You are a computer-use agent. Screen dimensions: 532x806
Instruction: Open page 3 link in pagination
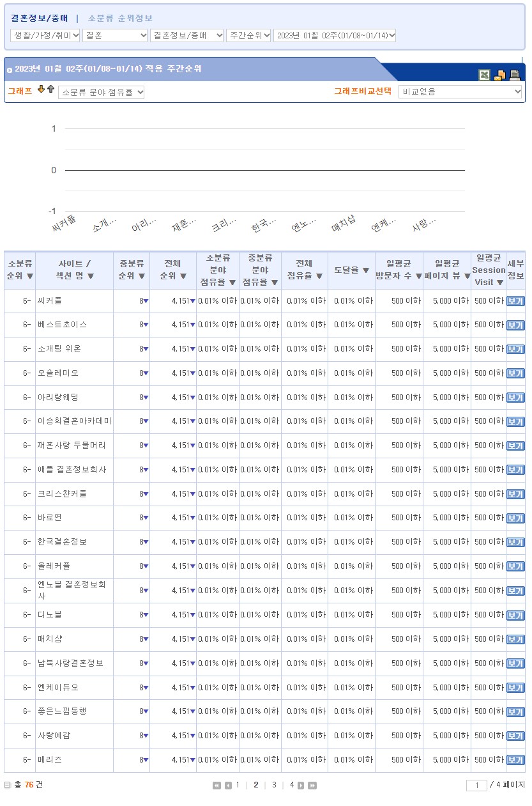274,785
